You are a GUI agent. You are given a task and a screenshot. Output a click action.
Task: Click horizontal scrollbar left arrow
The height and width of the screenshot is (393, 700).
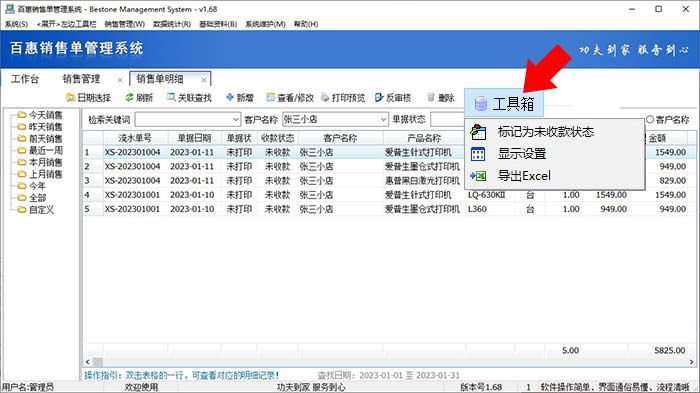(88, 362)
